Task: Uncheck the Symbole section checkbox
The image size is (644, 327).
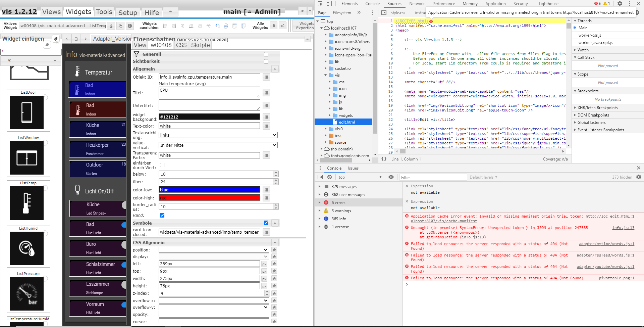Action: pyautogui.click(x=266, y=223)
